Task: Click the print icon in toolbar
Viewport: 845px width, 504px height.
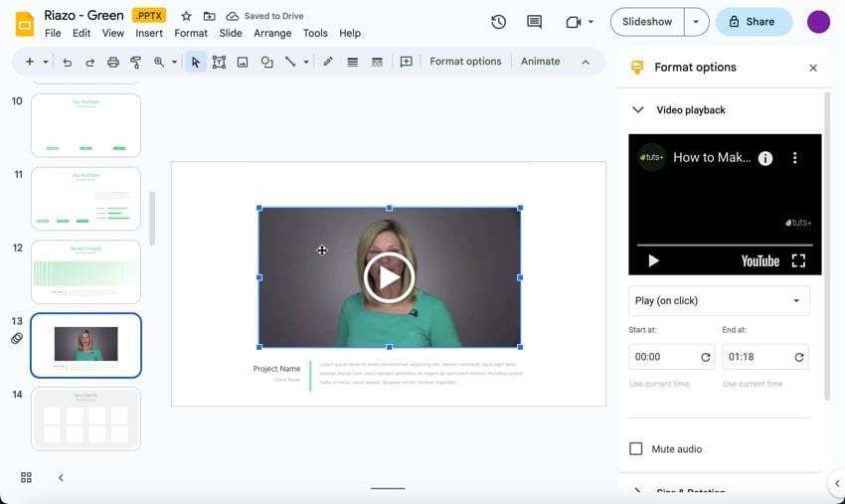Action: (112, 62)
